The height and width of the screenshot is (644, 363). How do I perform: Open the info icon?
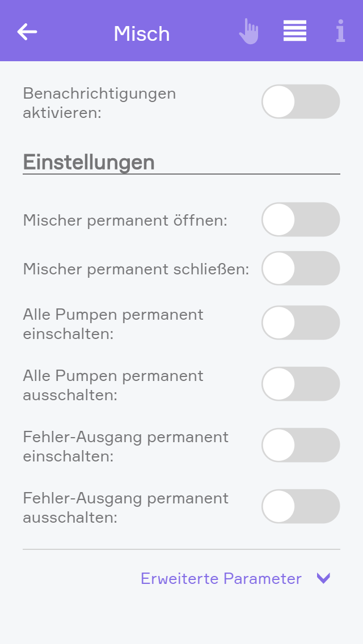coord(340,31)
